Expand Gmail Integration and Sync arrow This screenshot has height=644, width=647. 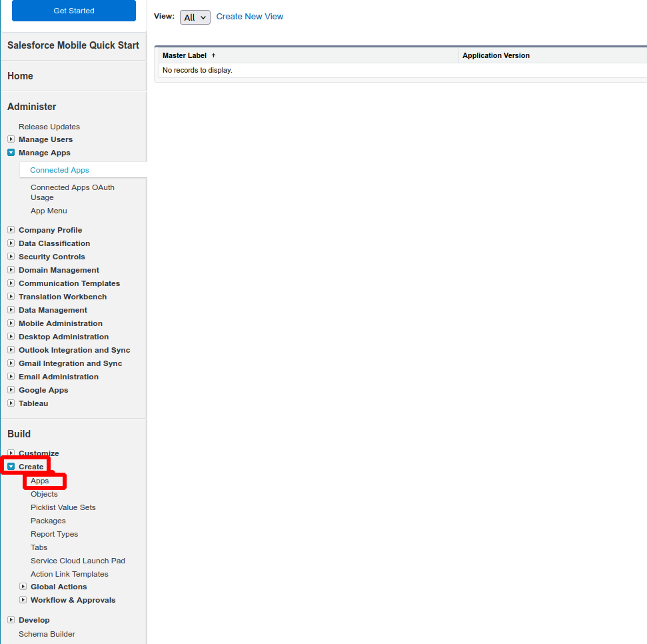pyautogui.click(x=11, y=363)
